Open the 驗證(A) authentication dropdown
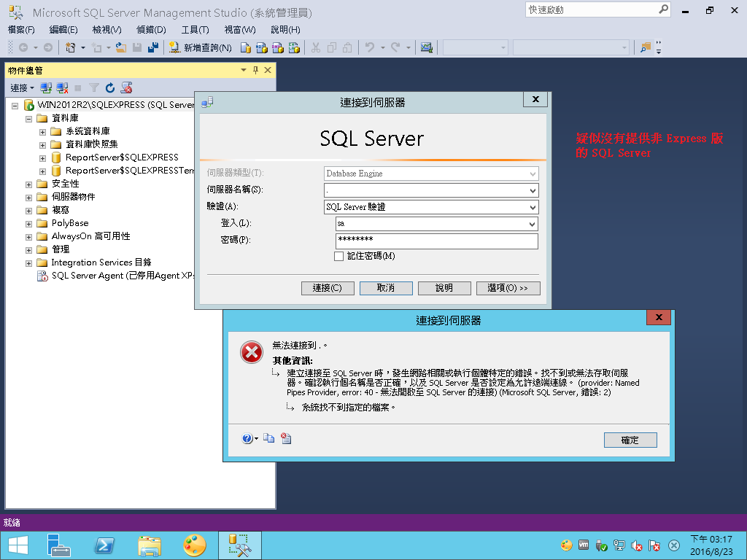This screenshot has width=747, height=560. click(x=533, y=207)
